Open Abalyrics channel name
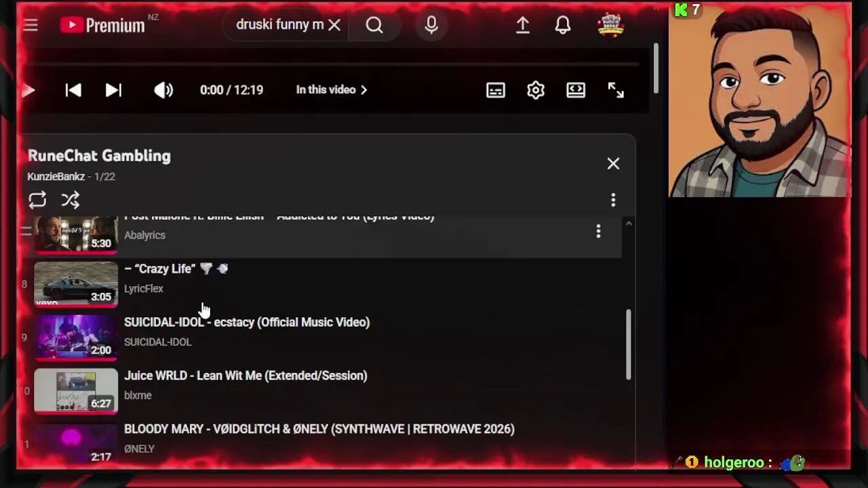 [144, 235]
